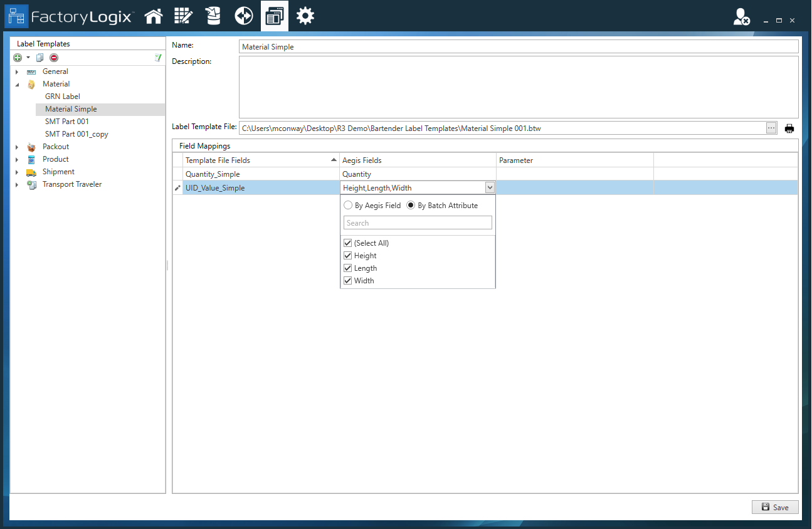The height and width of the screenshot is (529, 812).
Task: Browse for a label template file
Action: [771, 128]
